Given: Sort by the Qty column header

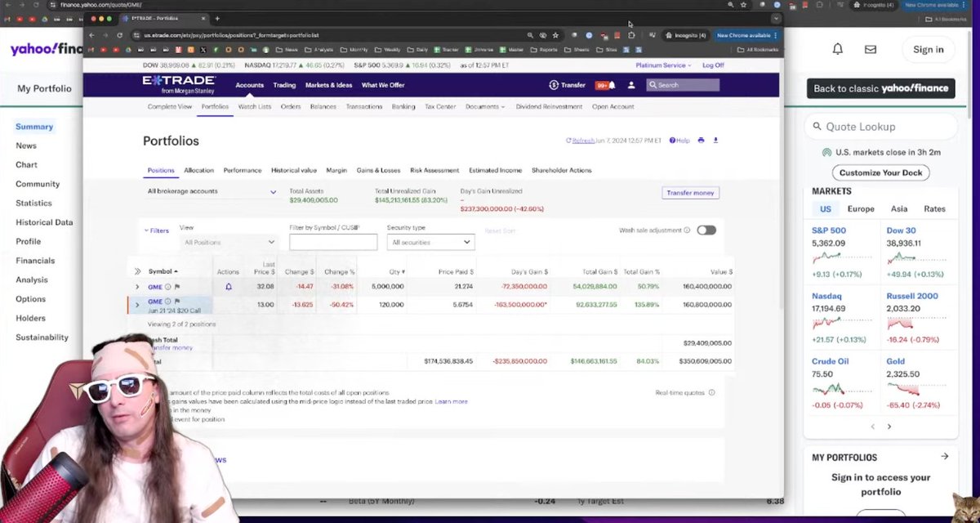Looking at the screenshot, I should tap(398, 271).
